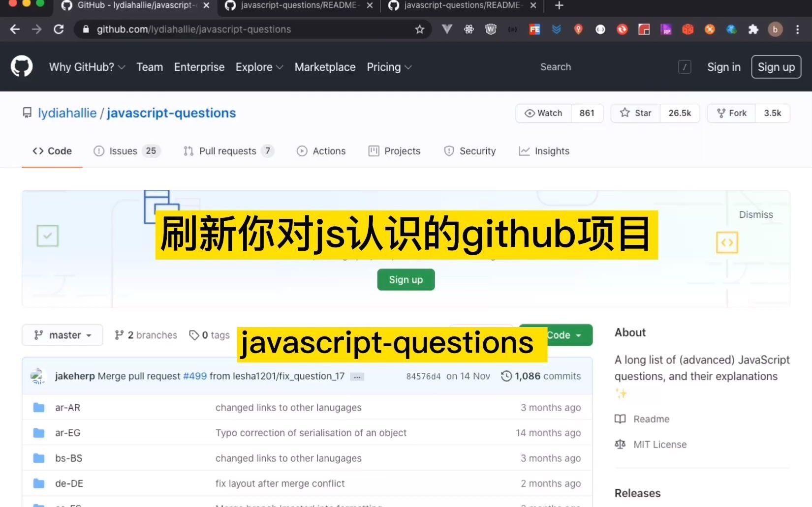The width and height of the screenshot is (812, 507).
Task: Click the WordPress-style W extension icon
Action: coord(491,30)
